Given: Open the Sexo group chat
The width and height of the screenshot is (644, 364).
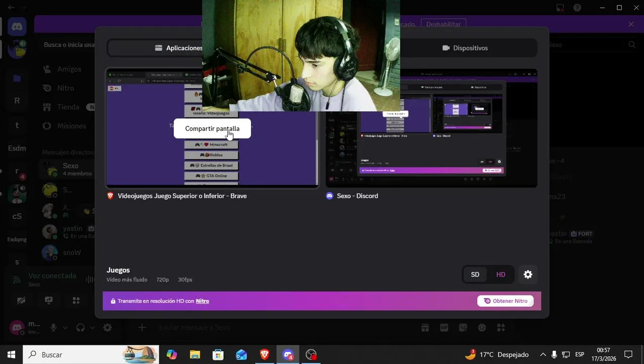Looking at the screenshot, I should pyautogui.click(x=67, y=169).
